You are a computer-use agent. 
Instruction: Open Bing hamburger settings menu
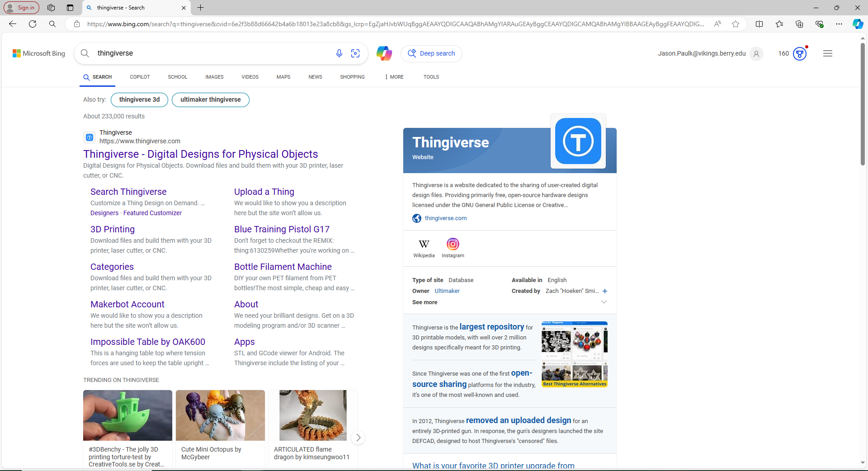point(828,53)
